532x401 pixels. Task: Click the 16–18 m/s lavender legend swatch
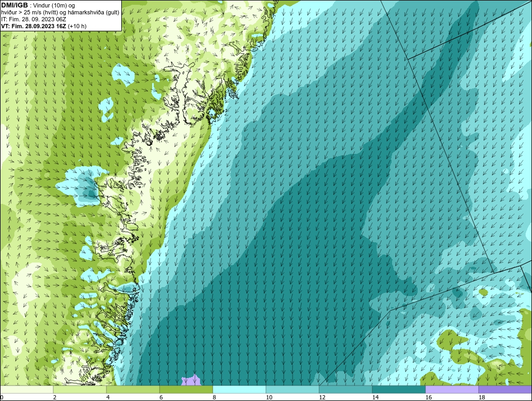tap(452, 389)
